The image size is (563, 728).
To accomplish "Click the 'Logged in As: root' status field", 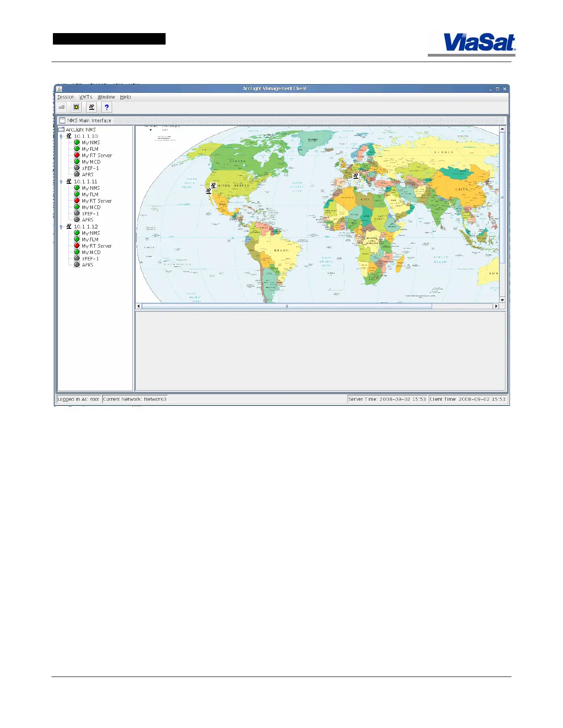I will pos(78,399).
